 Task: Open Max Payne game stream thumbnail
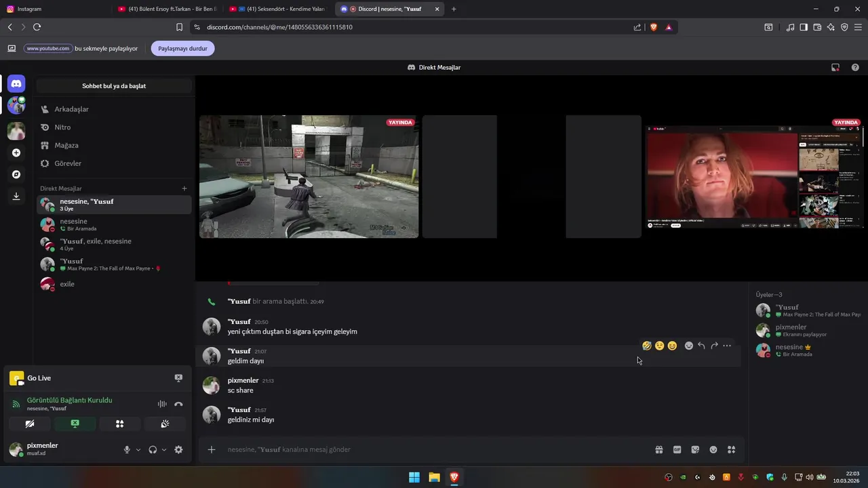click(309, 176)
